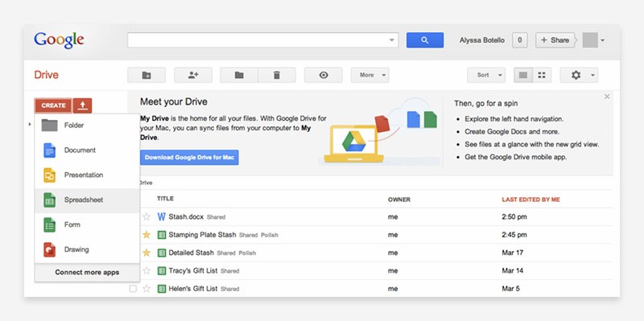Star Helen's Gift List
Image resolution: width=644 pixels, height=321 pixels.
[x=147, y=289]
